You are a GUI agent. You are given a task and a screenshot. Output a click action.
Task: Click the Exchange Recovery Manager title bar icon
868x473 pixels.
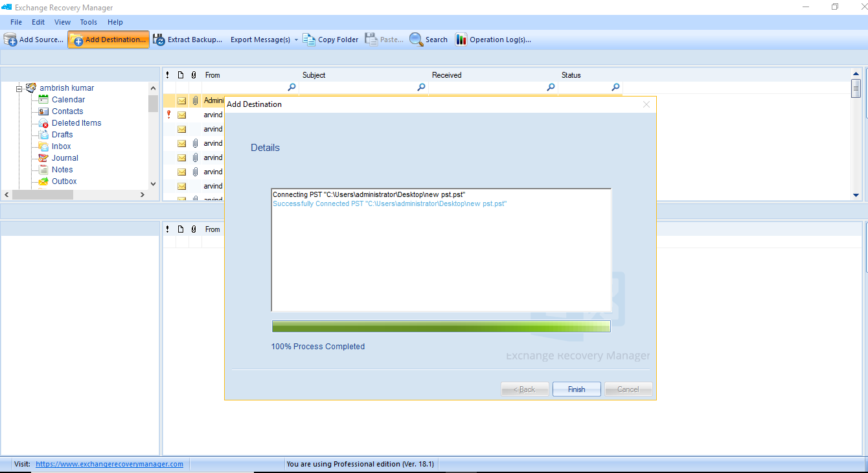[6, 7]
